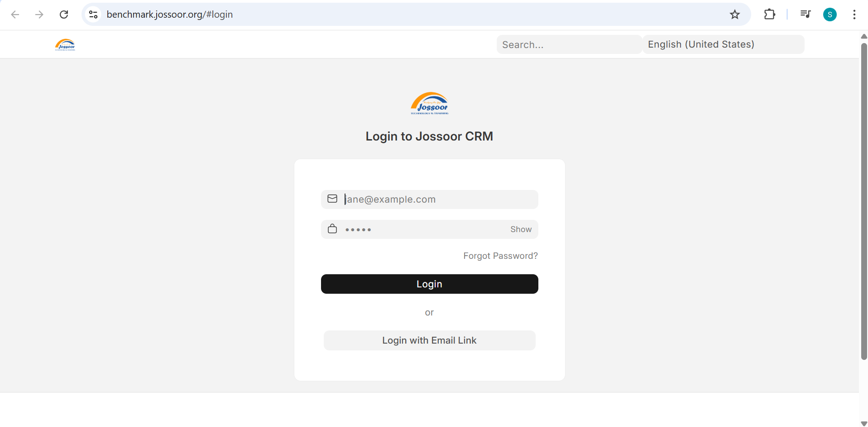Click the browser back arrow
This screenshot has width=868, height=427.
point(15,15)
